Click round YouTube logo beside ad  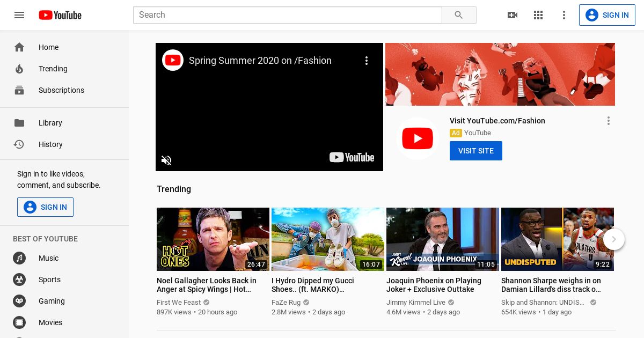point(418,138)
